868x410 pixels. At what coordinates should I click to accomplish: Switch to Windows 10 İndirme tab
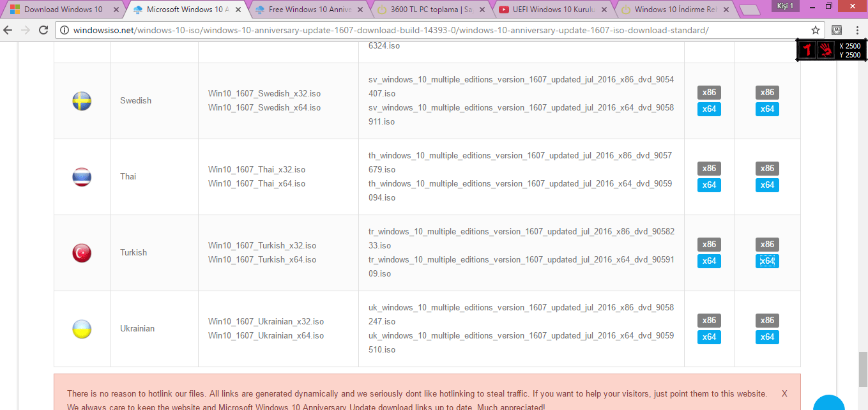676,10
